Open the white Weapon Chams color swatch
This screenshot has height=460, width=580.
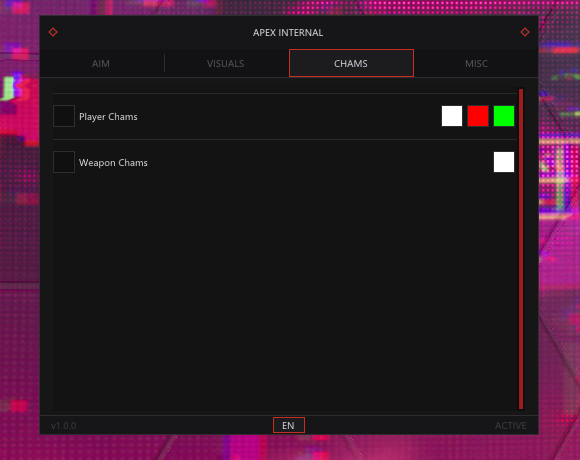[x=504, y=162]
